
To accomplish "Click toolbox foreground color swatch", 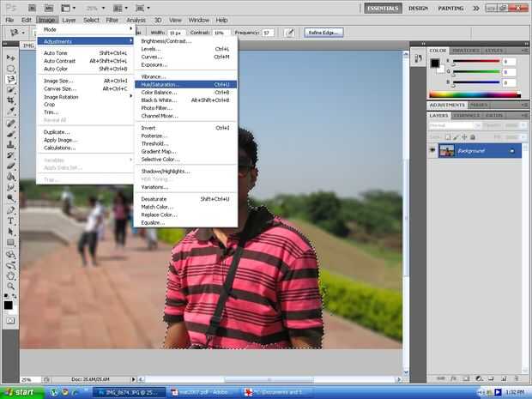I will click(8, 305).
